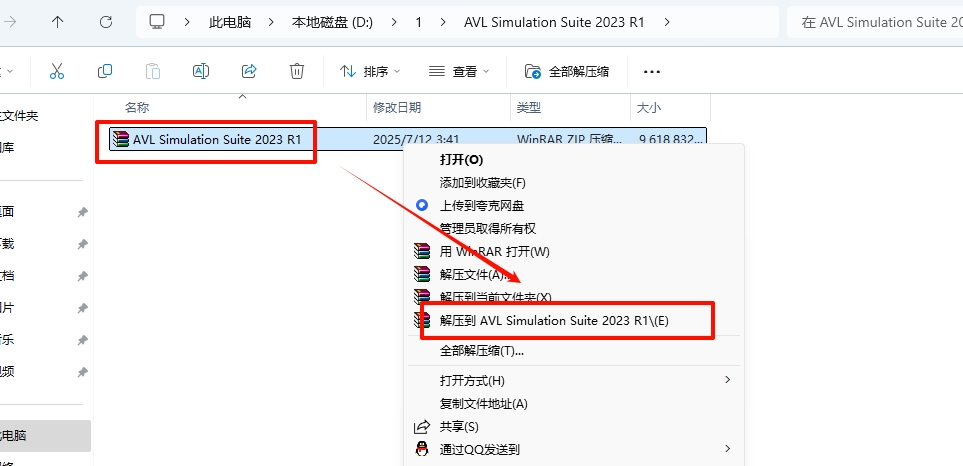Go to folder 1 breadcrumb
This screenshot has height=466, width=963.
(x=419, y=22)
